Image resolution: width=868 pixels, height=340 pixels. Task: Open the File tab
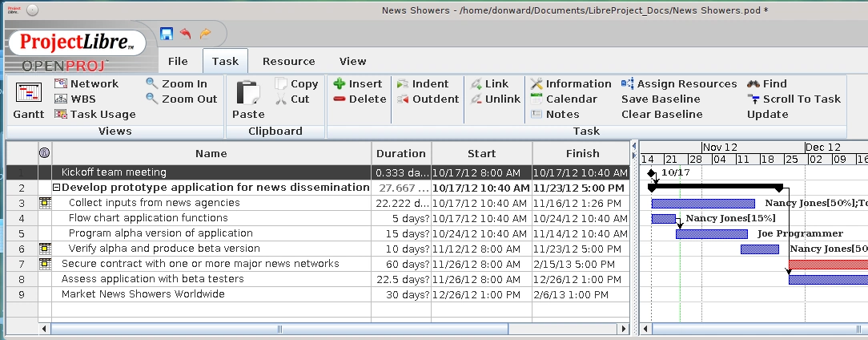[178, 62]
